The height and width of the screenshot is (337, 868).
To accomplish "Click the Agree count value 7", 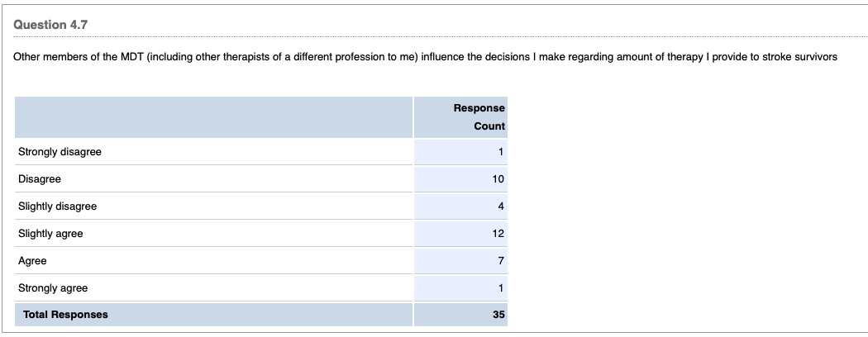I will coord(501,261).
